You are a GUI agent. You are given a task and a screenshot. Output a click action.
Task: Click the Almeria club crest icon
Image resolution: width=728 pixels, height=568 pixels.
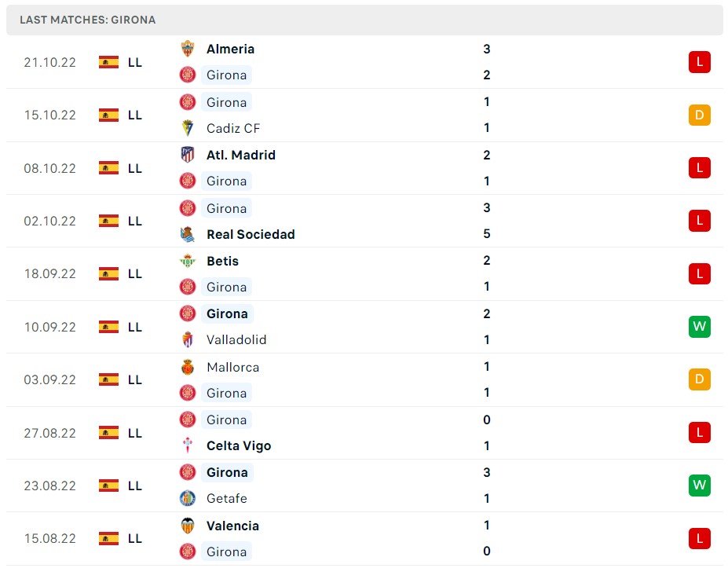187,49
